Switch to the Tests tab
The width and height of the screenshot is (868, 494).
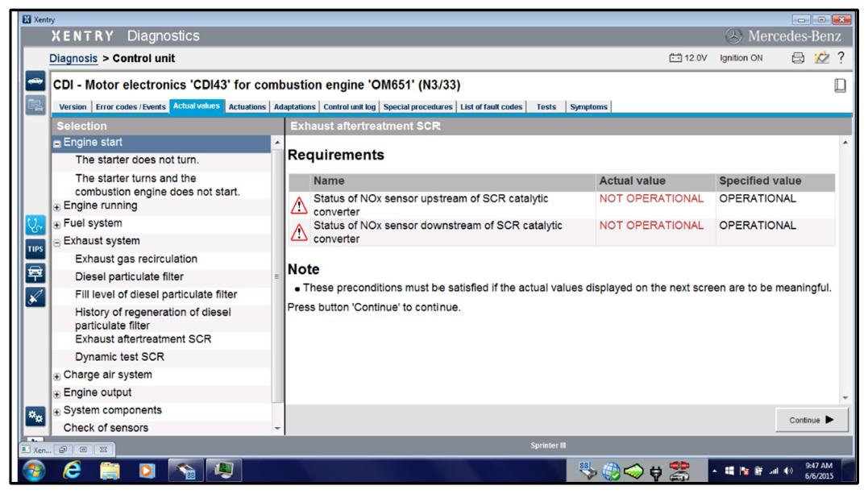tap(546, 107)
